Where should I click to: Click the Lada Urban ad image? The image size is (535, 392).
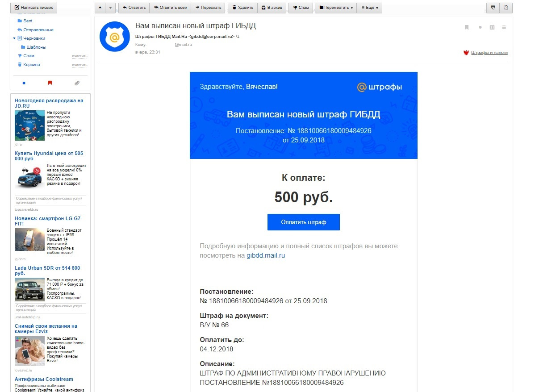click(x=29, y=289)
